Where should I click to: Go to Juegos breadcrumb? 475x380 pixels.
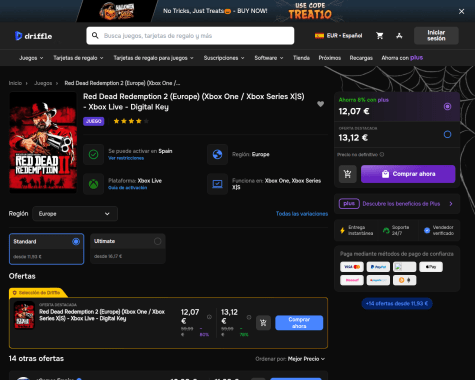[43, 83]
